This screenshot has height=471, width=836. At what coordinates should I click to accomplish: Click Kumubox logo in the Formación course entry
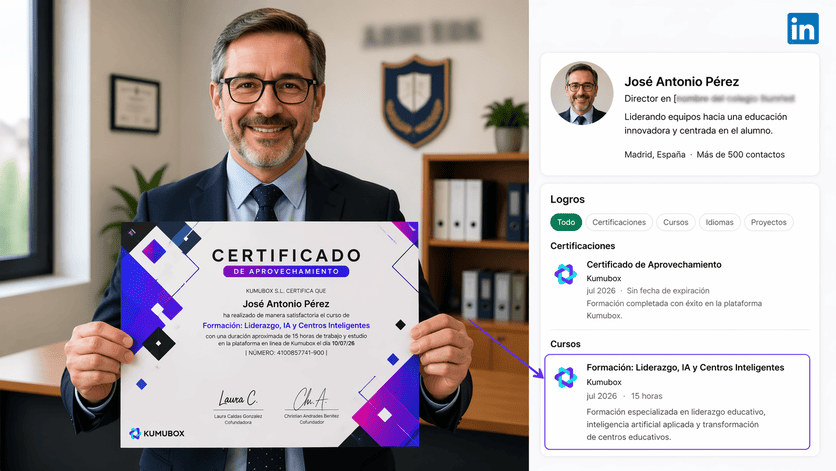pyautogui.click(x=565, y=377)
